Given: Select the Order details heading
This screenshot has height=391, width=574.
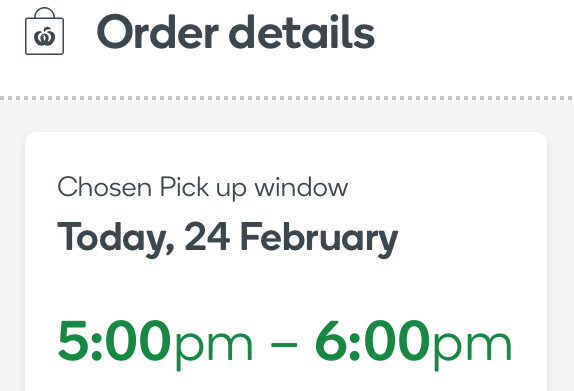Looking at the screenshot, I should (x=235, y=32).
